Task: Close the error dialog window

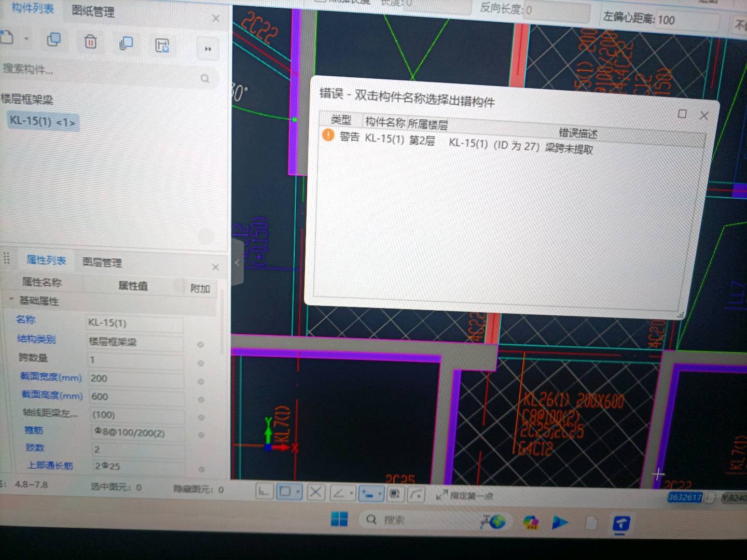Action: point(704,115)
